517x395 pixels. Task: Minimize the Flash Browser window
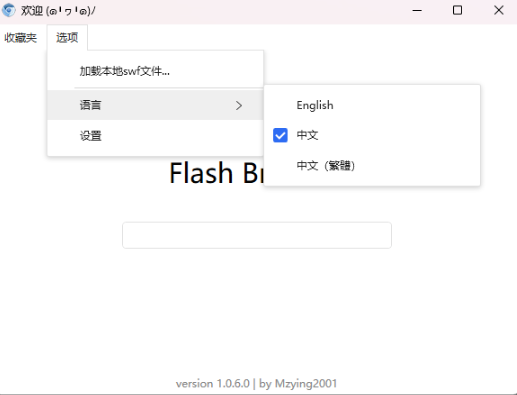click(417, 10)
